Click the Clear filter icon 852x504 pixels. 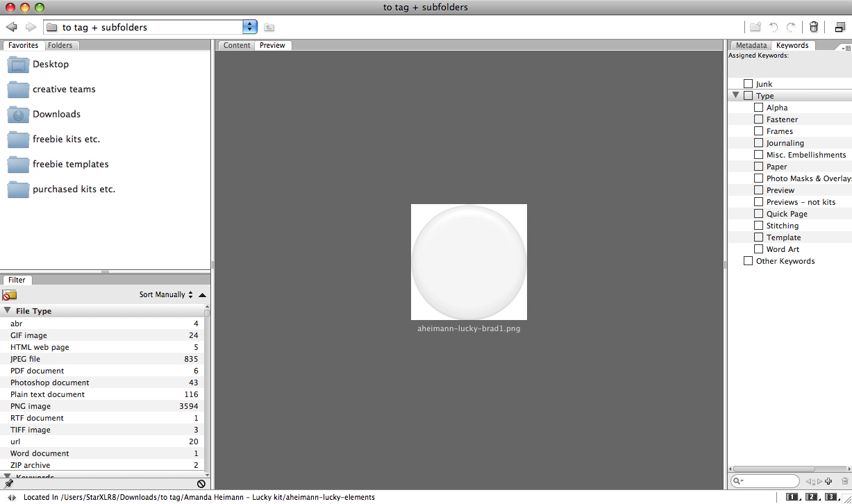(x=201, y=483)
